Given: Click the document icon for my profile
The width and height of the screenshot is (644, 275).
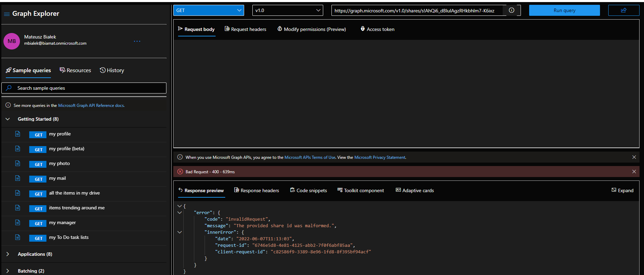Looking at the screenshot, I should [18, 134].
